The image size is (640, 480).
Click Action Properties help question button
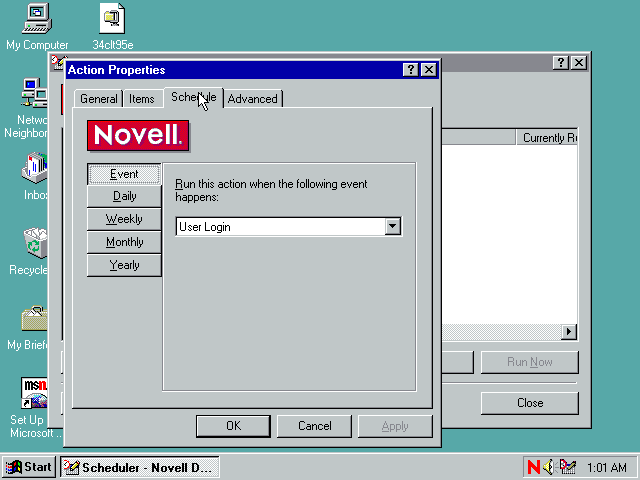click(411, 70)
